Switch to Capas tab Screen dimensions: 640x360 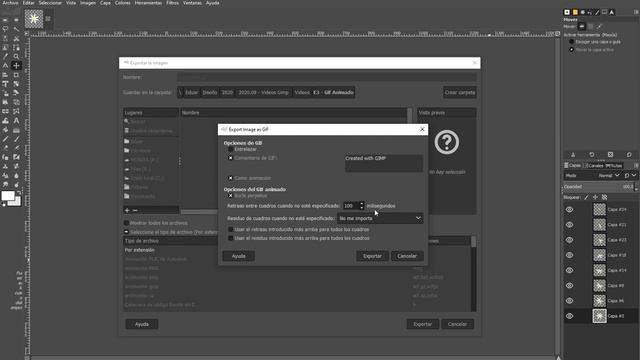573,165
